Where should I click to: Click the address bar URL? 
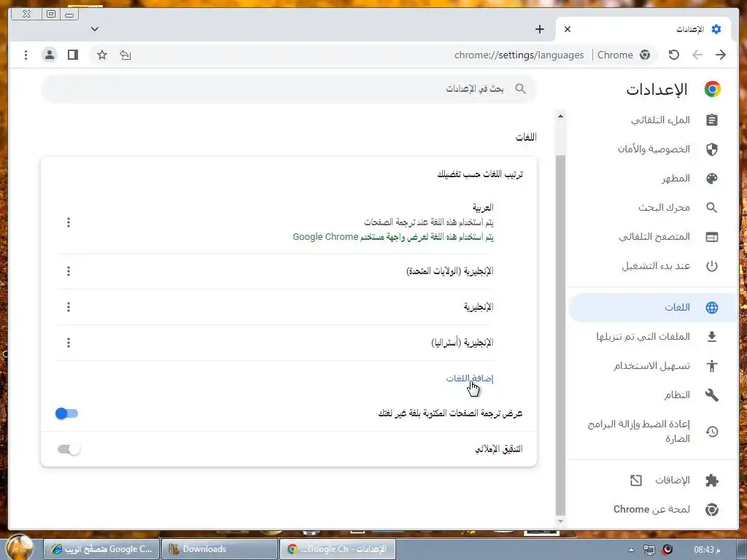click(x=519, y=55)
